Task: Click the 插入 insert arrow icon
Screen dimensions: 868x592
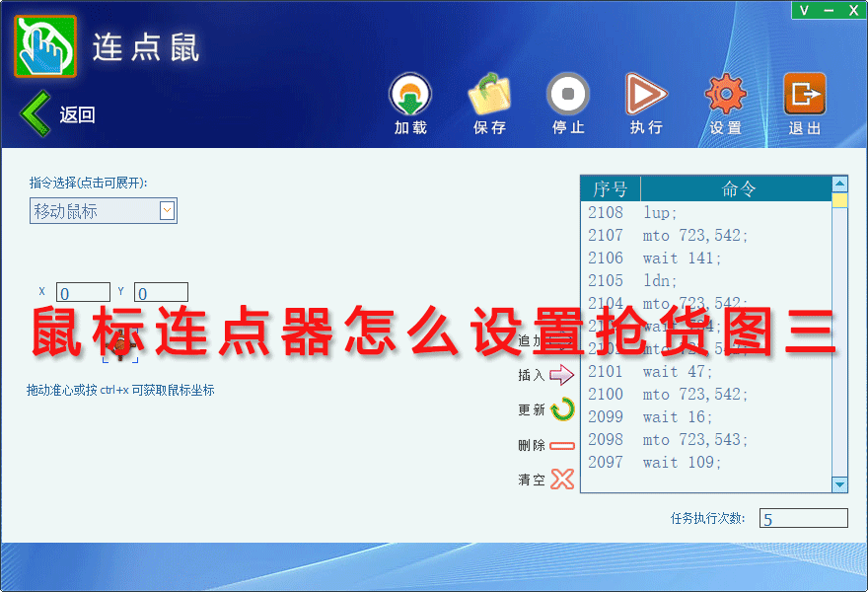Action: (561, 375)
